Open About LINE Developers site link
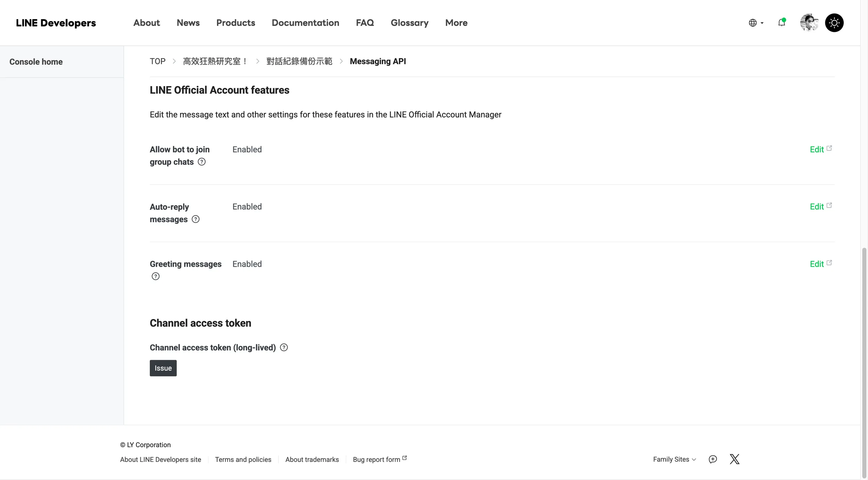The width and height of the screenshot is (868, 480). 161,459
